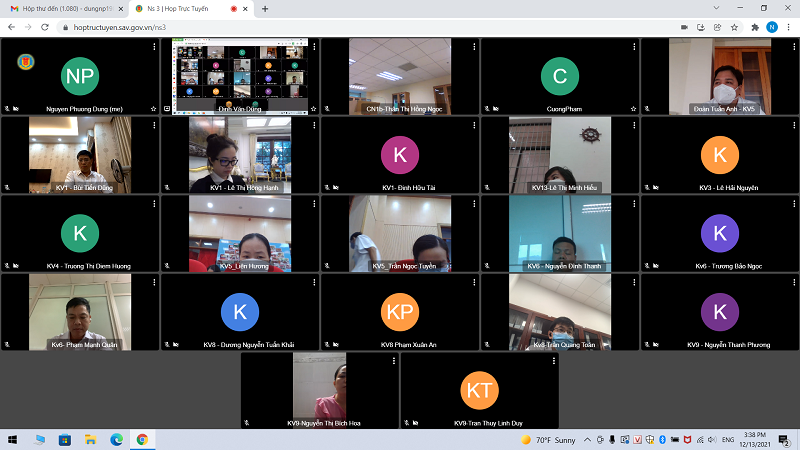
Task: Close the Họp Trực Tuyến tab
Action: tap(245, 9)
